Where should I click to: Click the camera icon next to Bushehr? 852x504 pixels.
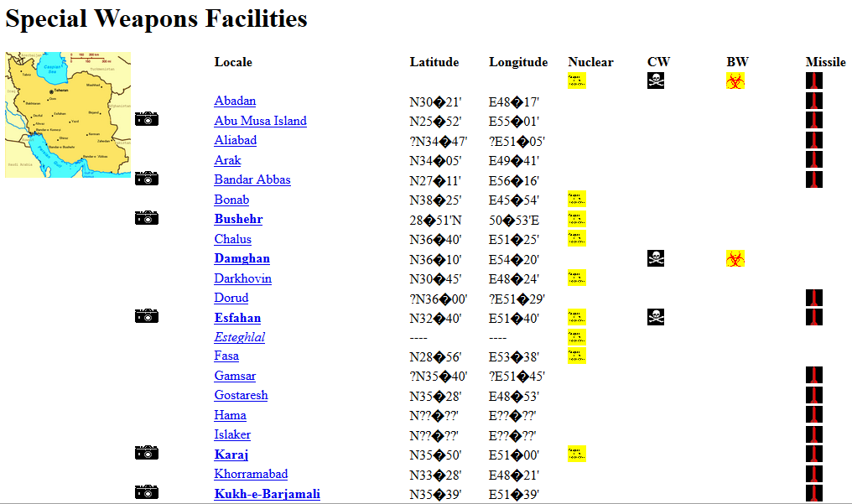point(147,218)
